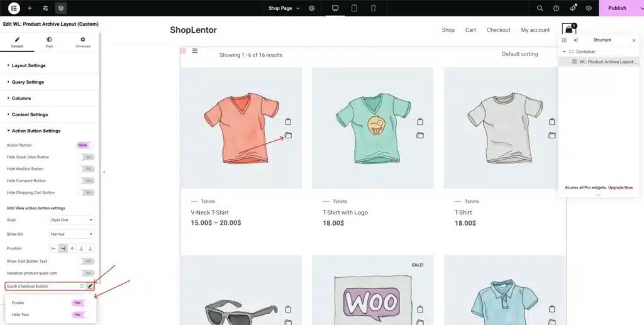This screenshot has height=325, width=644.
Task: Click quick checkout icon on V-Neck T-Shirt
Action: tap(288, 135)
